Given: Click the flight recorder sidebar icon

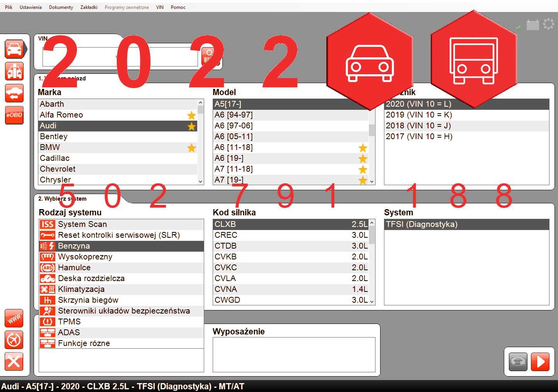Looking at the screenshot, I should [14, 340].
